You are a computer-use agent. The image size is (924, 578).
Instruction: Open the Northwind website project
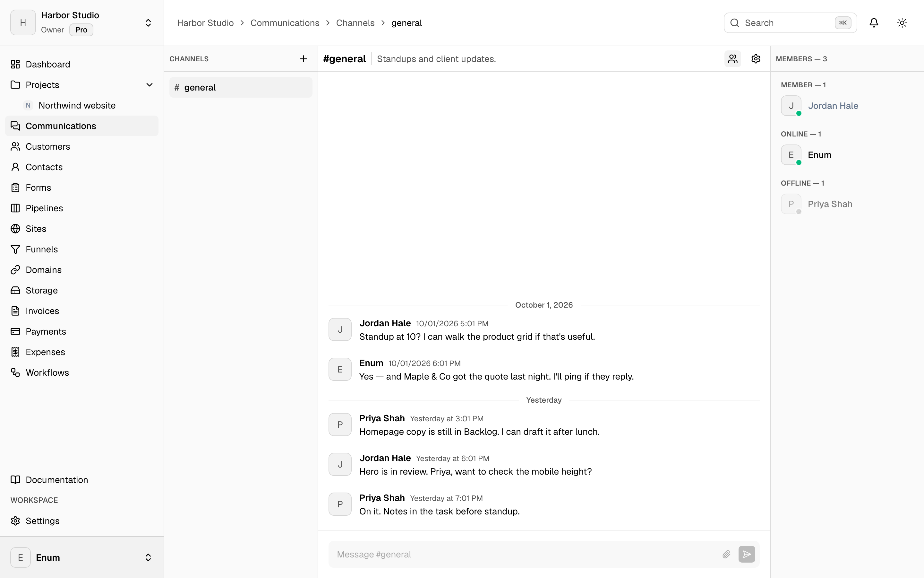pyautogui.click(x=88, y=106)
